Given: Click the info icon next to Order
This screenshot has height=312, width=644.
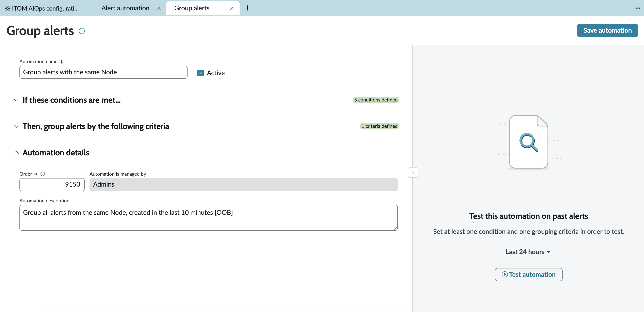Looking at the screenshot, I should [43, 174].
